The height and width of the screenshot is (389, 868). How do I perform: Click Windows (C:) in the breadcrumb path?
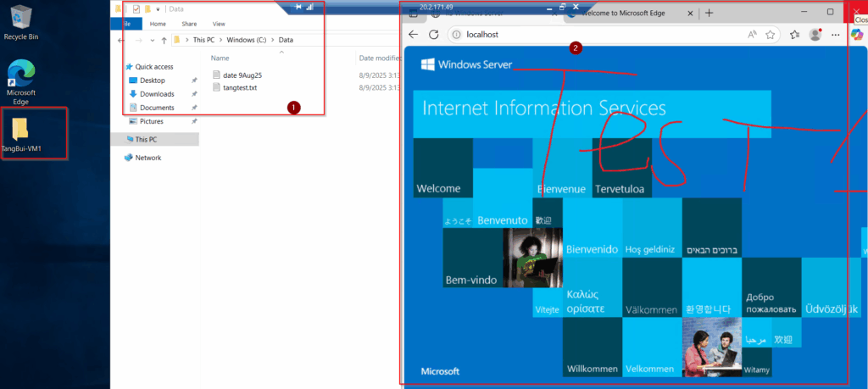246,40
